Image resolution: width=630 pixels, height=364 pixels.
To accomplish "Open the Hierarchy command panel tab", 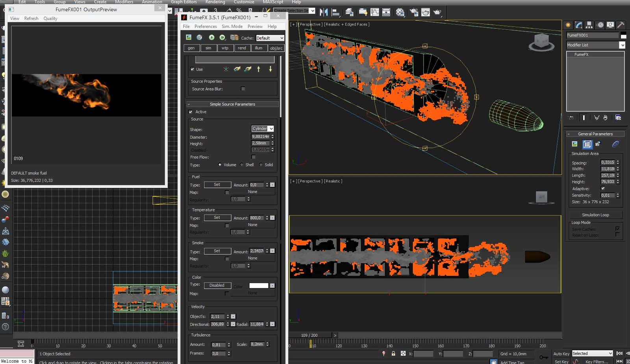I will pyautogui.click(x=589, y=25).
